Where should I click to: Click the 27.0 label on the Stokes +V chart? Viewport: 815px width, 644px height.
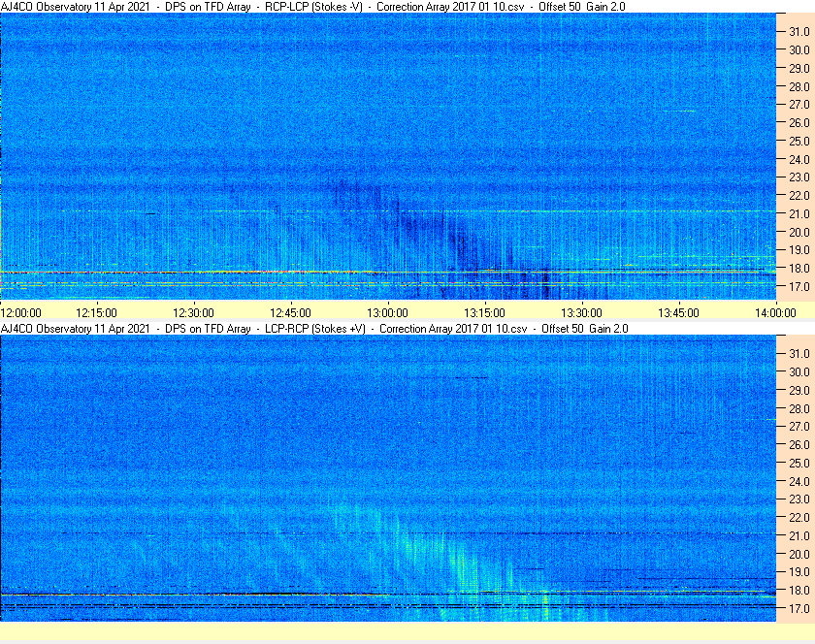coord(799,426)
